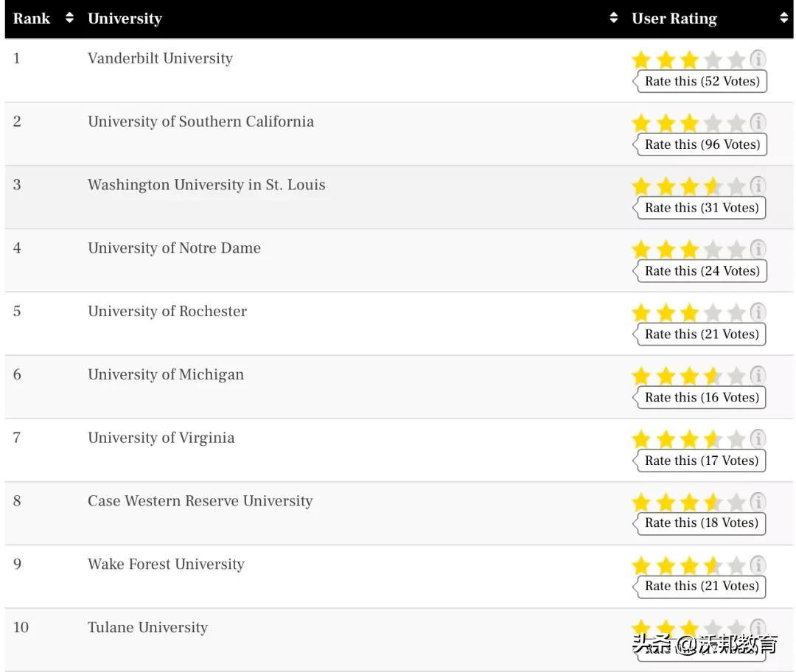Click Rate this (52 Votes) for Vanderbilt
Image resolution: width=796 pixels, height=672 pixels.
pyautogui.click(x=701, y=81)
